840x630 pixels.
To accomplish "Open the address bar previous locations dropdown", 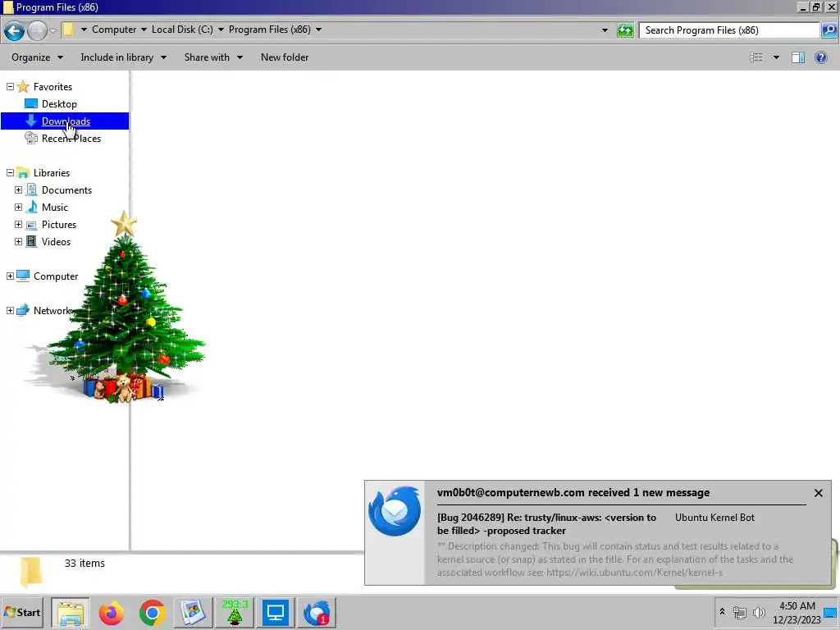I will (x=605, y=30).
